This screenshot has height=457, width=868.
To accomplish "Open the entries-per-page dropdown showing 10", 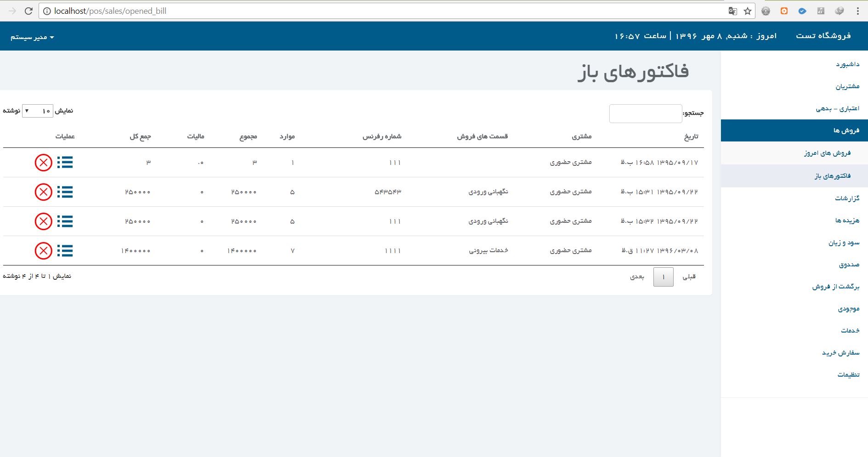I will pyautogui.click(x=38, y=111).
